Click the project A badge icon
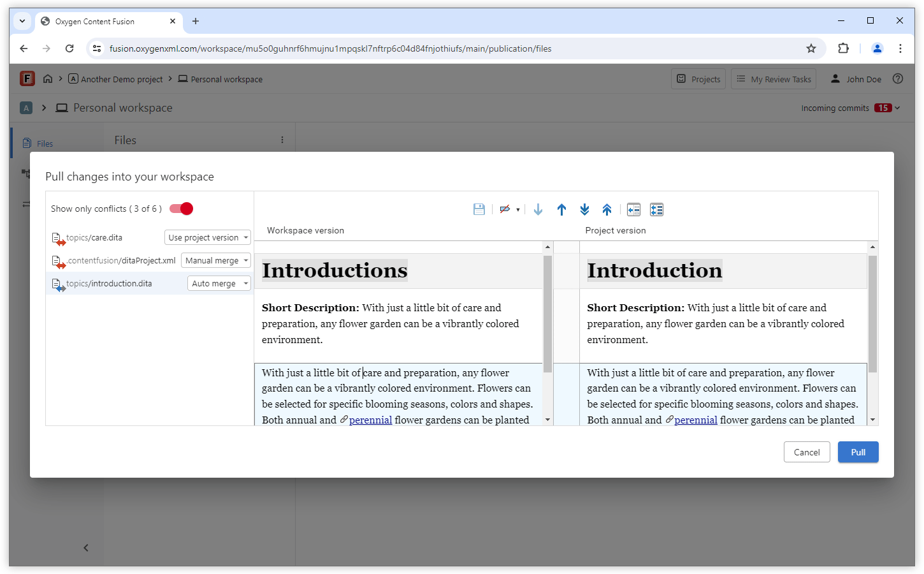This screenshot has width=924, height=574. [26, 108]
